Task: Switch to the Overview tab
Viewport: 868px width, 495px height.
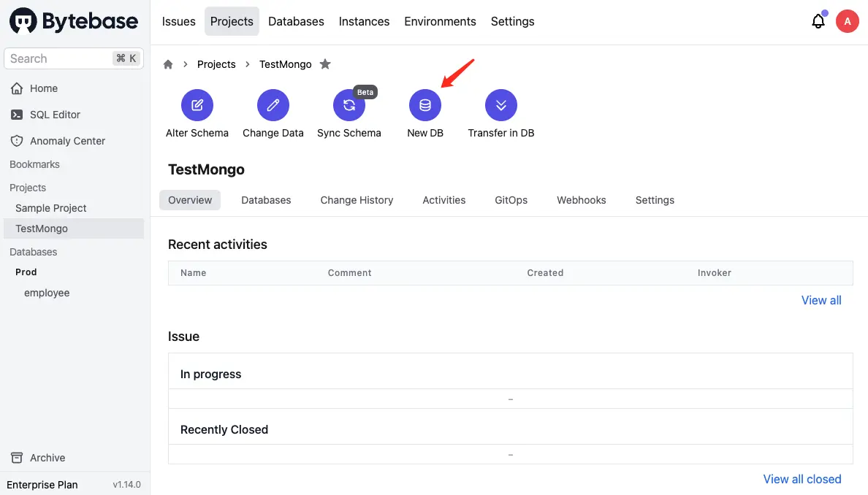Action: tap(190, 200)
